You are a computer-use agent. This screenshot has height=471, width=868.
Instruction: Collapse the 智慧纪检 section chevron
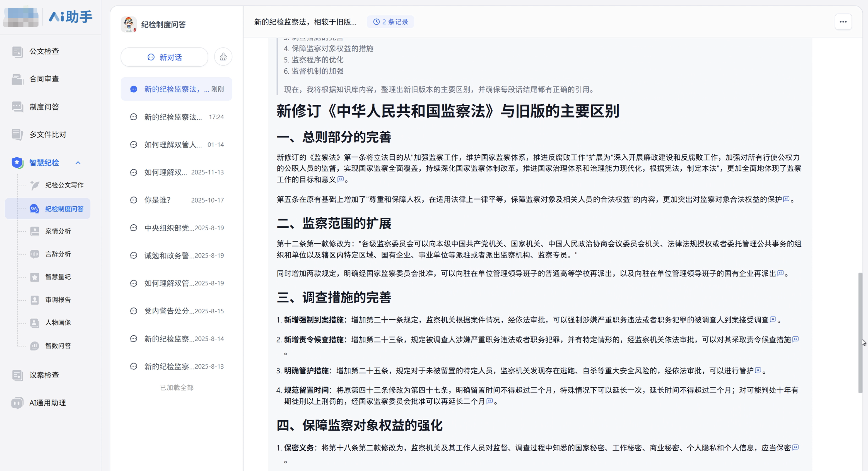(78, 163)
